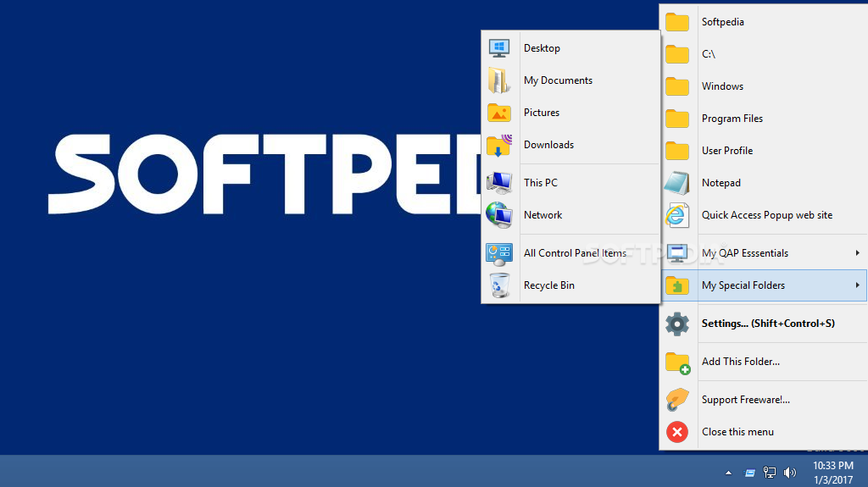This screenshot has height=487, width=868.
Task: Expand the My Special Folders submenu arrow
Action: coord(858,285)
